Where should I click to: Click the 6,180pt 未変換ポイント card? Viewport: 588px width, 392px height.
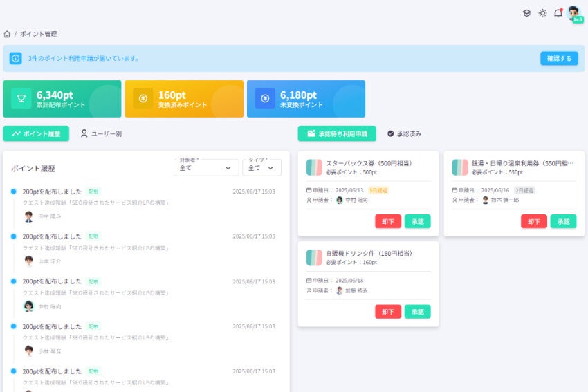pyautogui.click(x=306, y=99)
